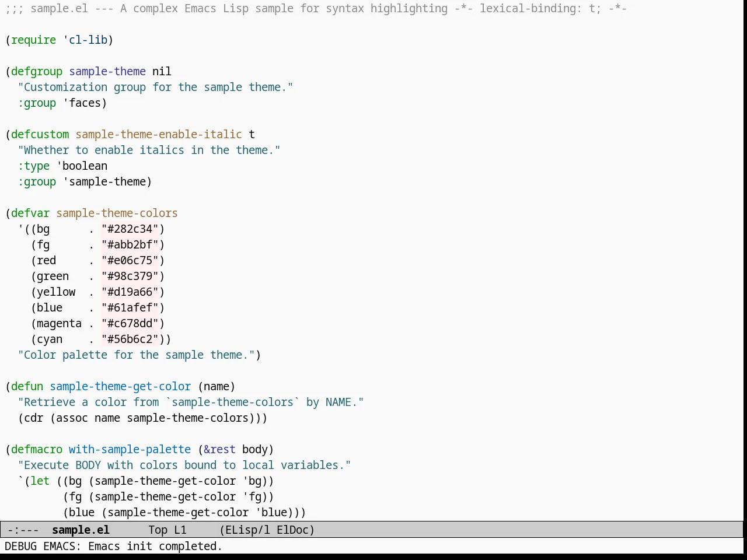This screenshot has width=747, height=560.
Task: Click the cdr function call
Action: [34, 418]
